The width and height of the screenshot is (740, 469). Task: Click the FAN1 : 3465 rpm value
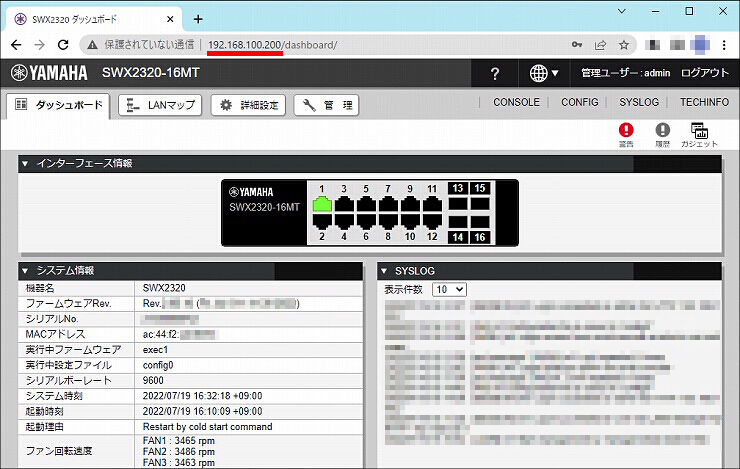[178, 440]
